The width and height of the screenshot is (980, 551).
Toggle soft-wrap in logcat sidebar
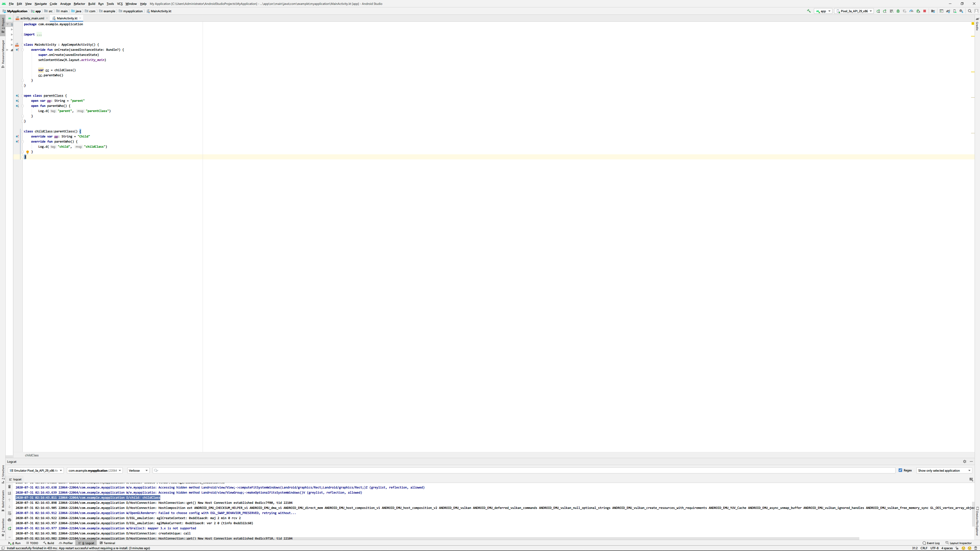click(9, 513)
